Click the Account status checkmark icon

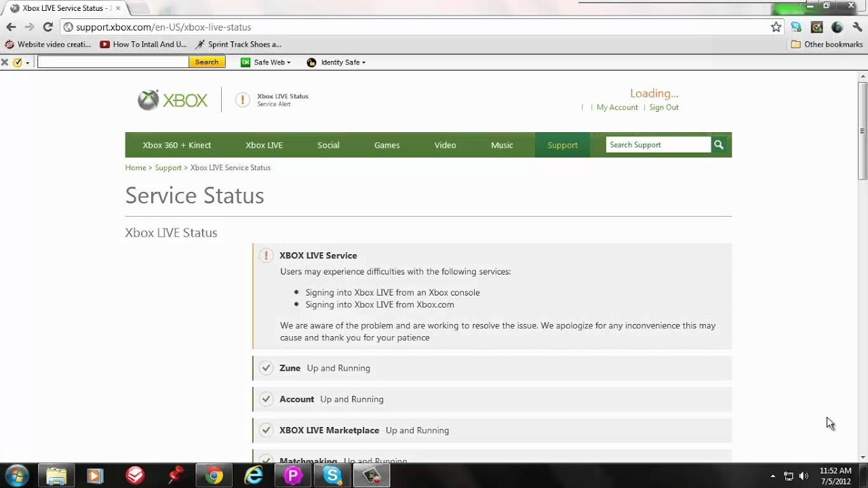(x=267, y=399)
